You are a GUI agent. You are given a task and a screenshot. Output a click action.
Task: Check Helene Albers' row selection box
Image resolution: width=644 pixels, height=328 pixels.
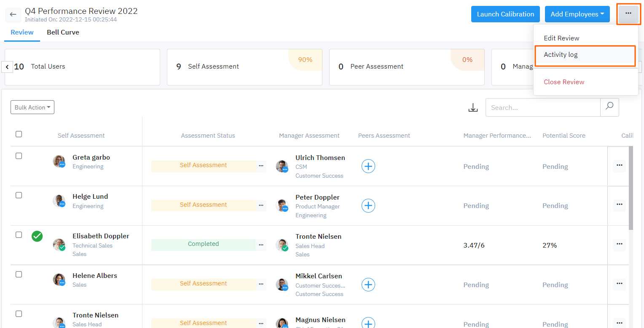click(19, 274)
